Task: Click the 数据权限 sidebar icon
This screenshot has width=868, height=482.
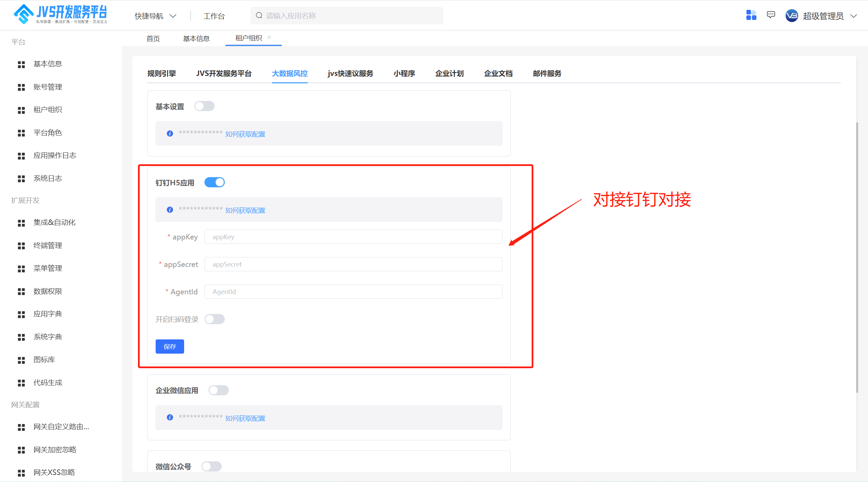Action: (x=21, y=292)
